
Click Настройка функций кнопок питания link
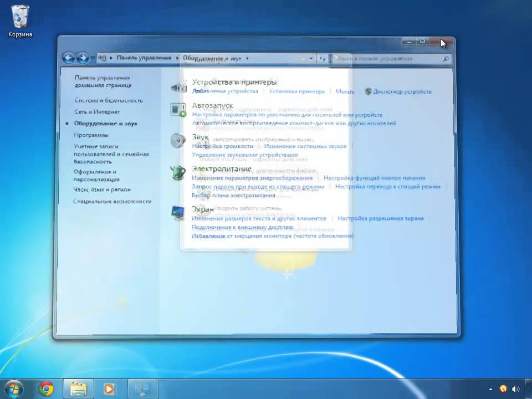[374, 178]
